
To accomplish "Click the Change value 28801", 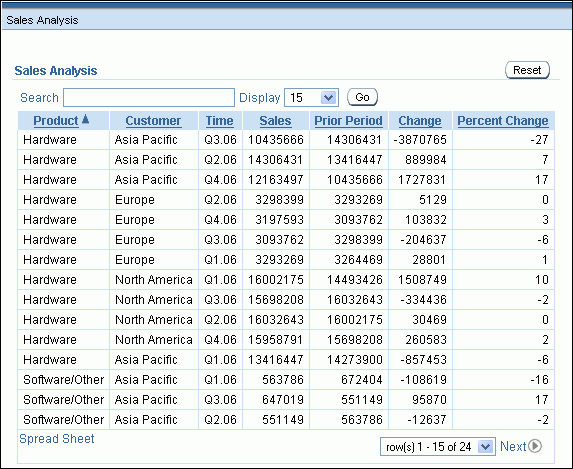I will pos(429,260).
